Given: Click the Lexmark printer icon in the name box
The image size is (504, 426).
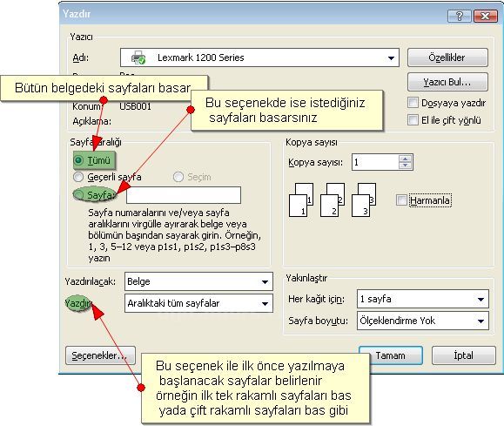Looking at the screenshot, I should click(x=138, y=57).
